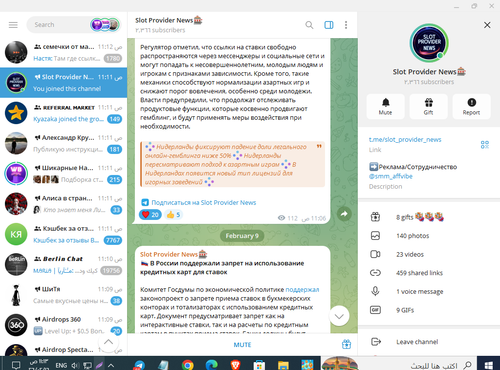The height and width of the screenshot is (370, 500).
Task: Open Brave browser from the taskbar
Action: click(x=235, y=365)
